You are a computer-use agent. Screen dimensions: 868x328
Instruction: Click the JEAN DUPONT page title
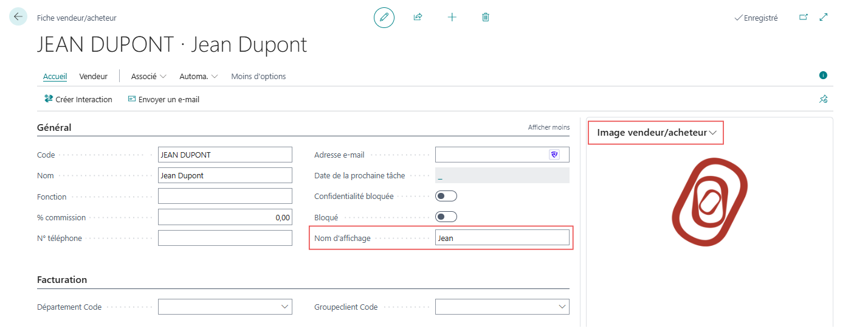(x=172, y=45)
